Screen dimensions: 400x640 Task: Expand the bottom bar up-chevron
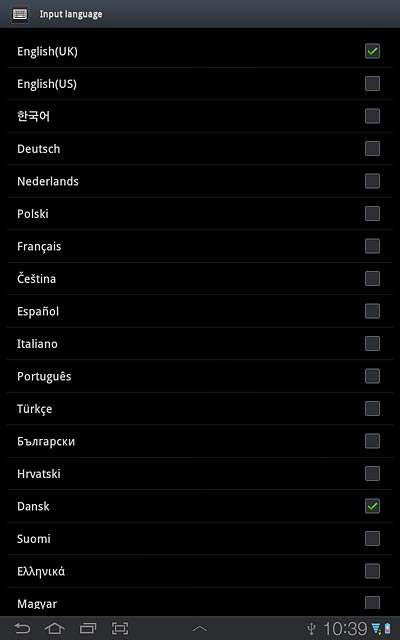200,628
